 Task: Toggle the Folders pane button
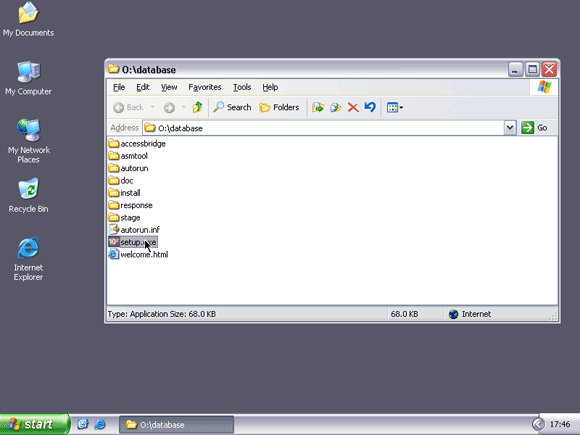pyautogui.click(x=279, y=107)
